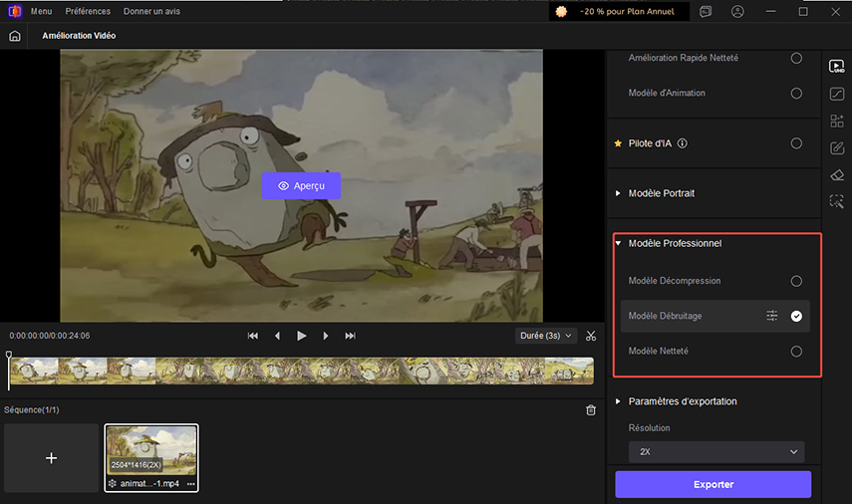The image size is (852, 504).
Task: Select Modèle Décompression radio button
Action: pos(796,281)
